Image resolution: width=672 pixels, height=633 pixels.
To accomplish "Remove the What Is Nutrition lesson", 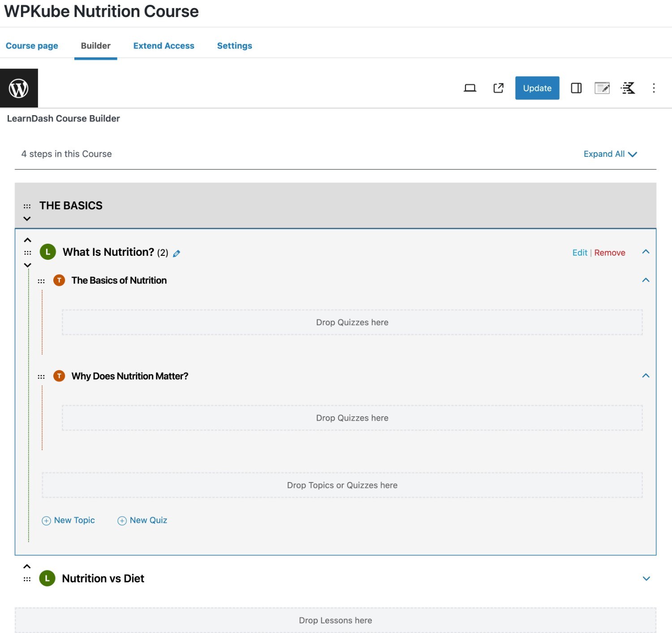I will 610,253.
